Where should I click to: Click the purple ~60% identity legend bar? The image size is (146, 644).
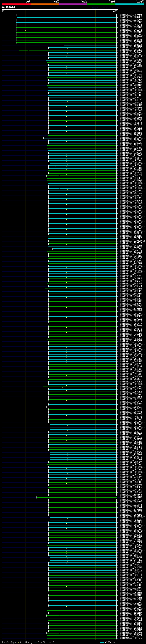73,4
